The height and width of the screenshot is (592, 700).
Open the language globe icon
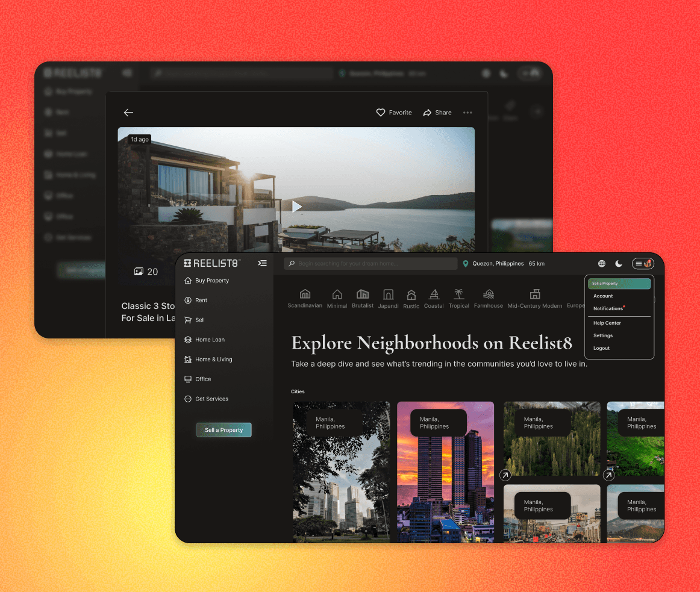(x=601, y=263)
